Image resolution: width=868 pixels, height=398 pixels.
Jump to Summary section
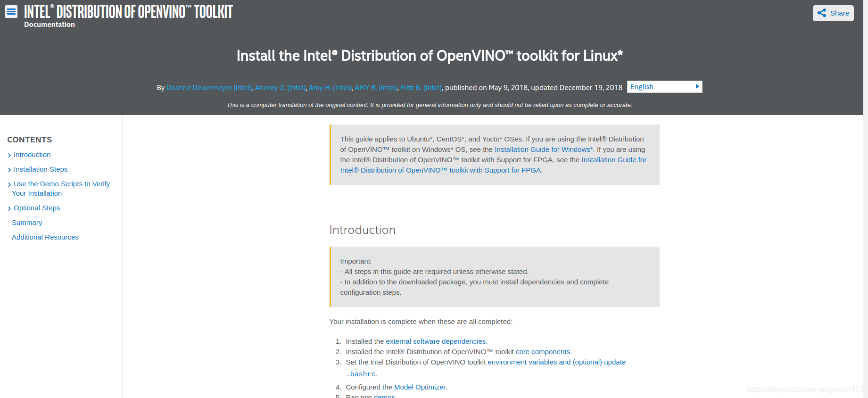[x=27, y=223]
